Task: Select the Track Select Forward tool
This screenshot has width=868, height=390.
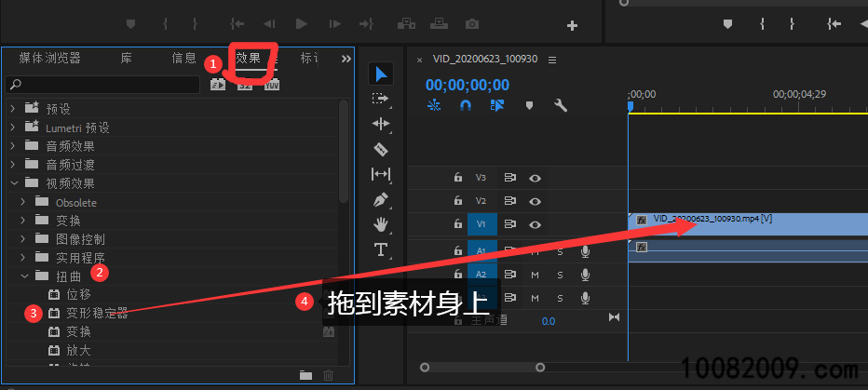Action: (381, 99)
